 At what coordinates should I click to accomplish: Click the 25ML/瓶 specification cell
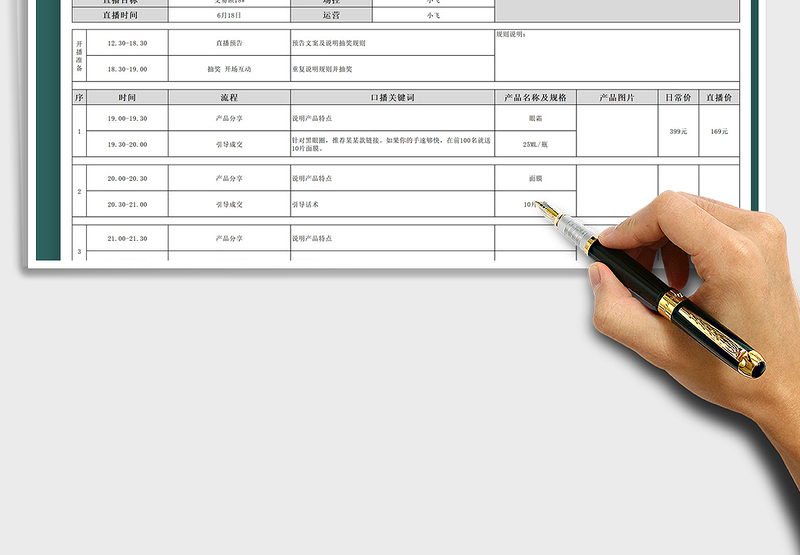click(535, 144)
